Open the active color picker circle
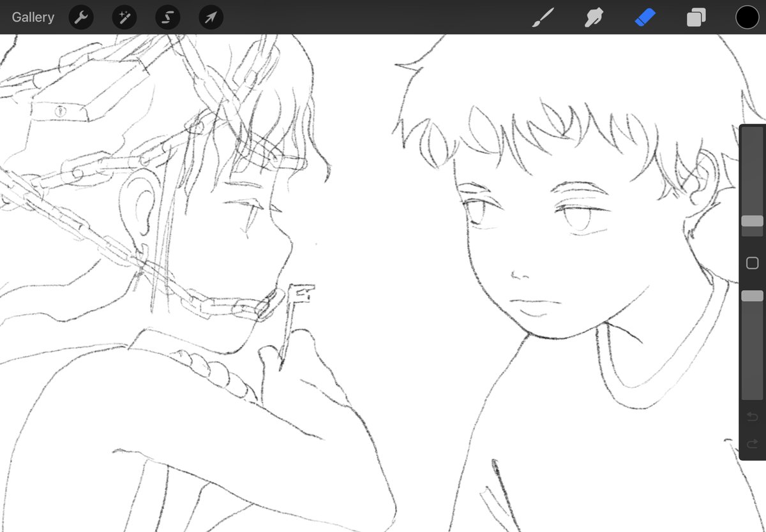766x532 pixels. (x=747, y=17)
